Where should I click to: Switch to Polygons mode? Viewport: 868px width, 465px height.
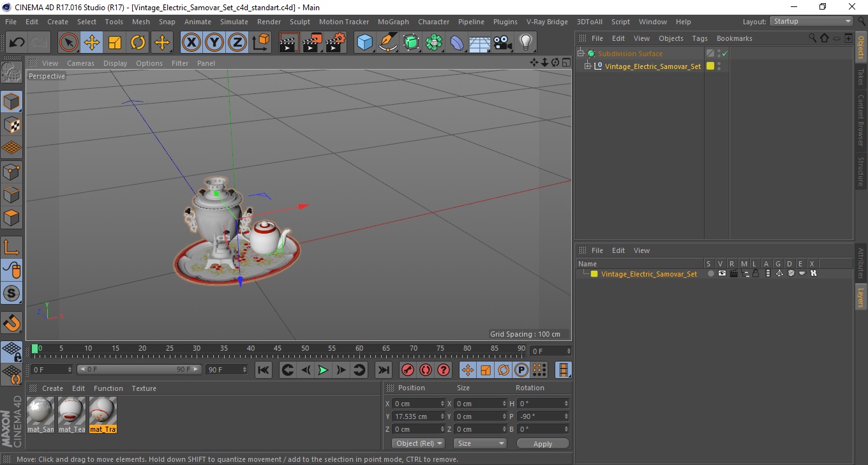click(11, 217)
